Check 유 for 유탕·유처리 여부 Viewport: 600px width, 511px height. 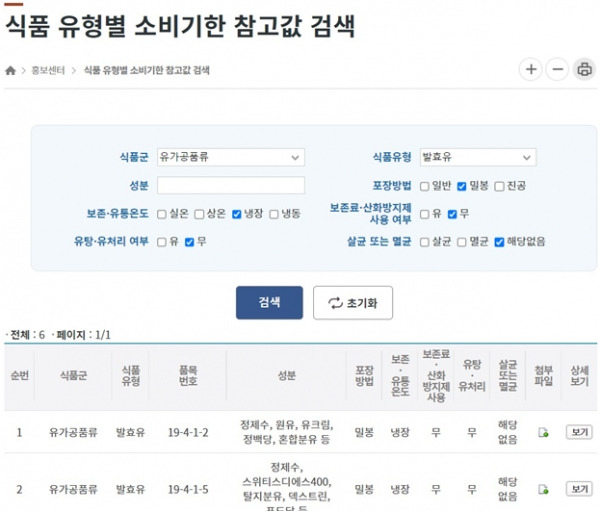[x=161, y=242]
